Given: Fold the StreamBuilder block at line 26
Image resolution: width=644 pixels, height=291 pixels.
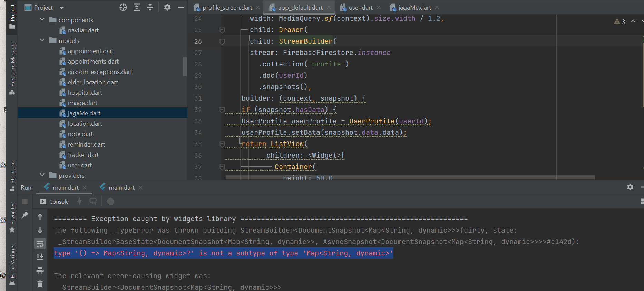Looking at the screenshot, I should pyautogui.click(x=222, y=41).
